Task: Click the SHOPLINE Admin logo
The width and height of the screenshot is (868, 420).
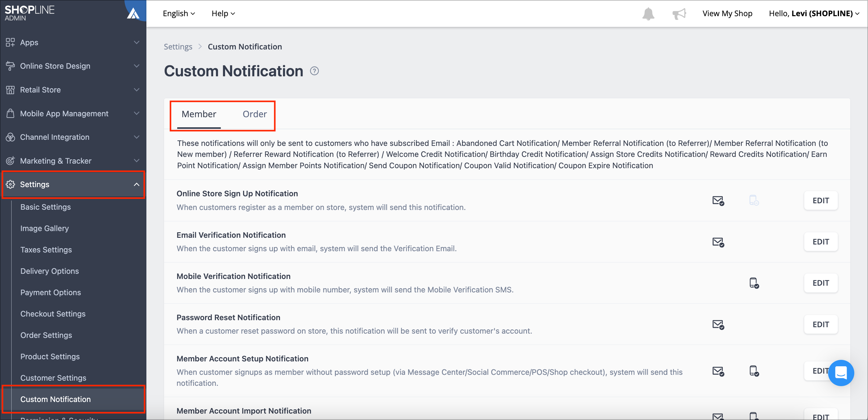Action: (x=30, y=13)
